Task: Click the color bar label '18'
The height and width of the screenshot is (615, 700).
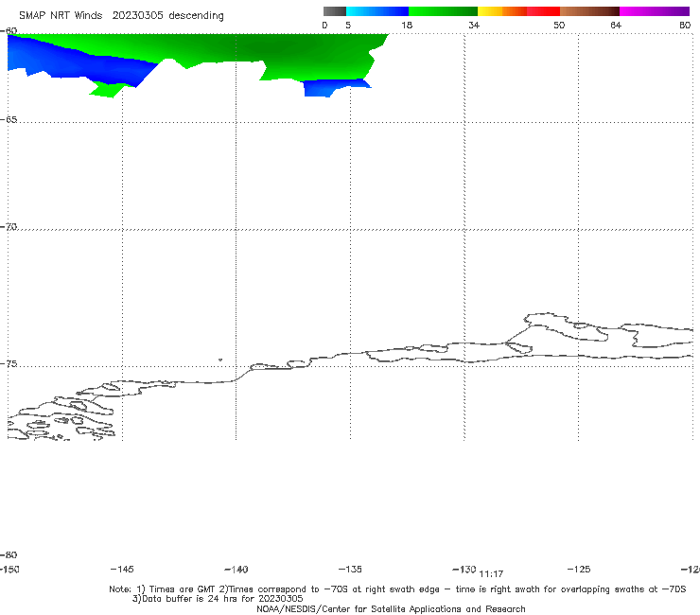Action: pos(407,25)
